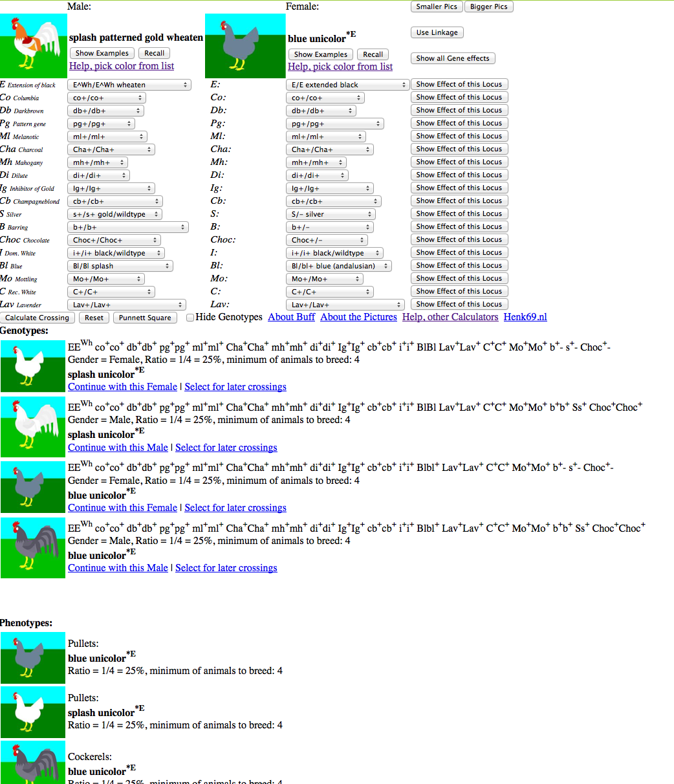The image size is (674, 784).
Task: Click the splash pullet phenotype image
Action: click(33, 712)
